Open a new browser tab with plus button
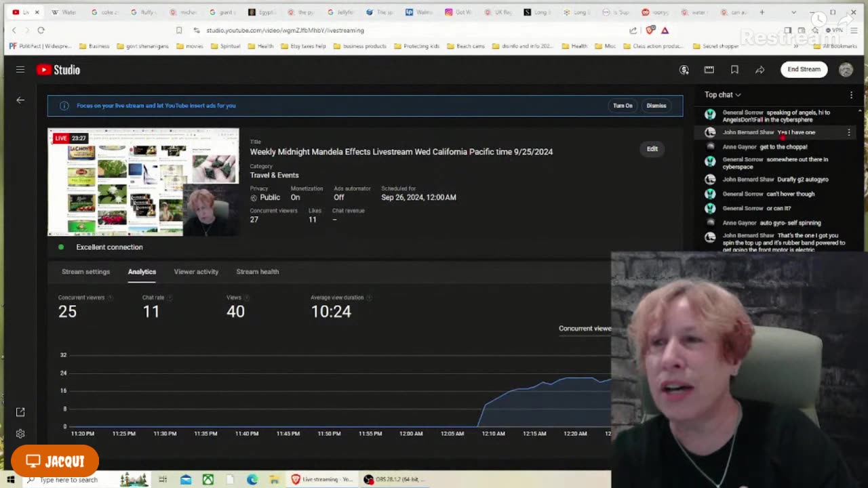 [x=762, y=12]
